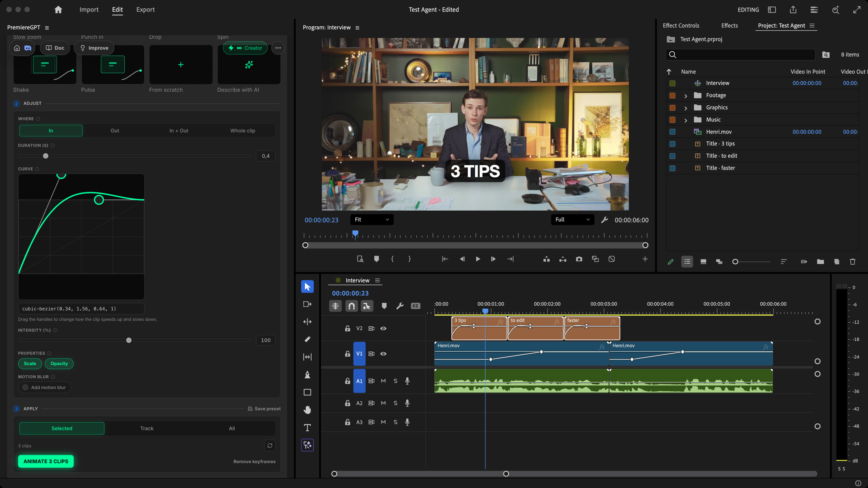Click the Duration slider handle
Image resolution: width=868 pixels, height=488 pixels.
click(x=45, y=156)
